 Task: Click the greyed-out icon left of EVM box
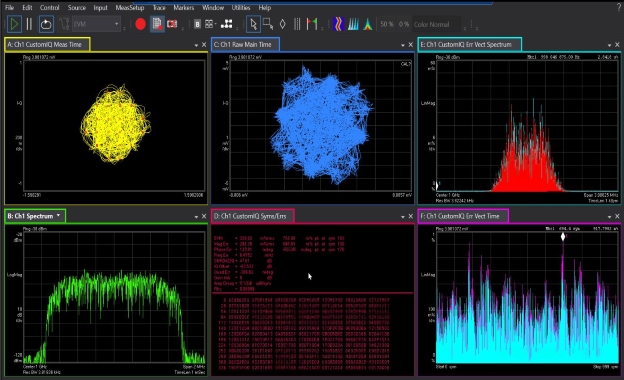tap(64, 24)
